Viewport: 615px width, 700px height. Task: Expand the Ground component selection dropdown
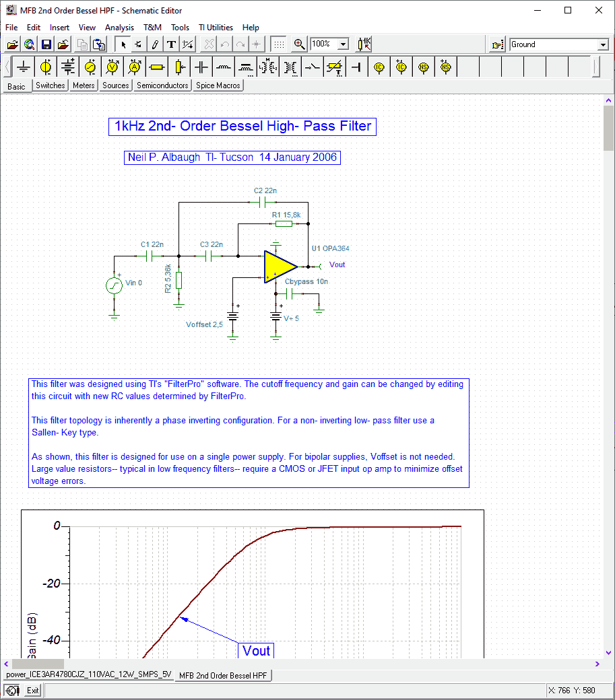click(603, 45)
